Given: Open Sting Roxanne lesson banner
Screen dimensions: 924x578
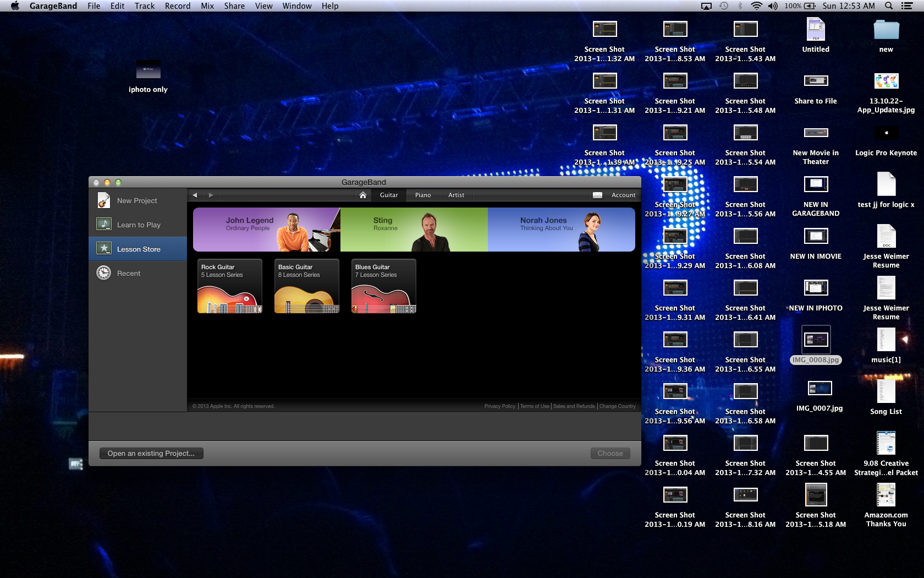Looking at the screenshot, I should [x=414, y=230].
